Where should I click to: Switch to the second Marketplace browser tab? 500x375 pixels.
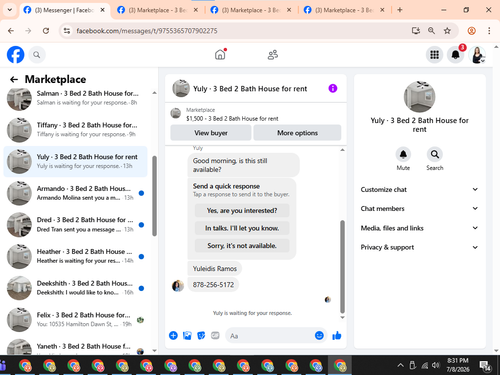158,10
